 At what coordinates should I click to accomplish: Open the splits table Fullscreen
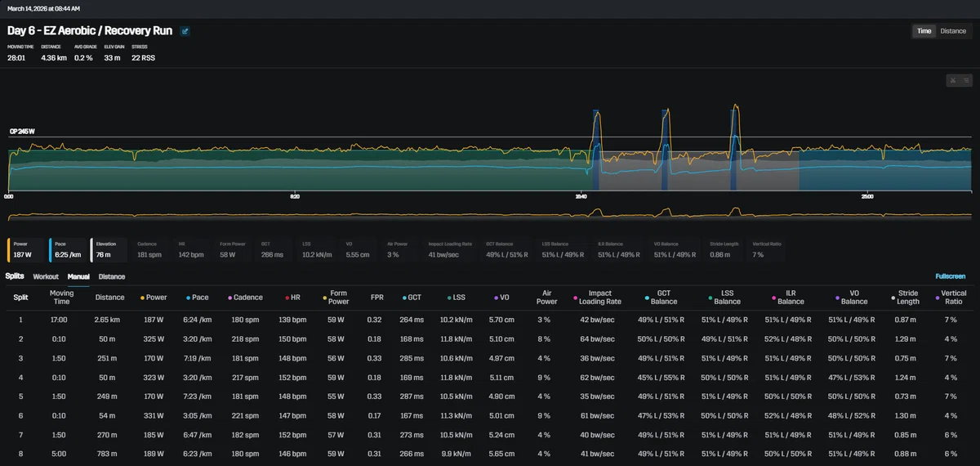coord(952,277)
